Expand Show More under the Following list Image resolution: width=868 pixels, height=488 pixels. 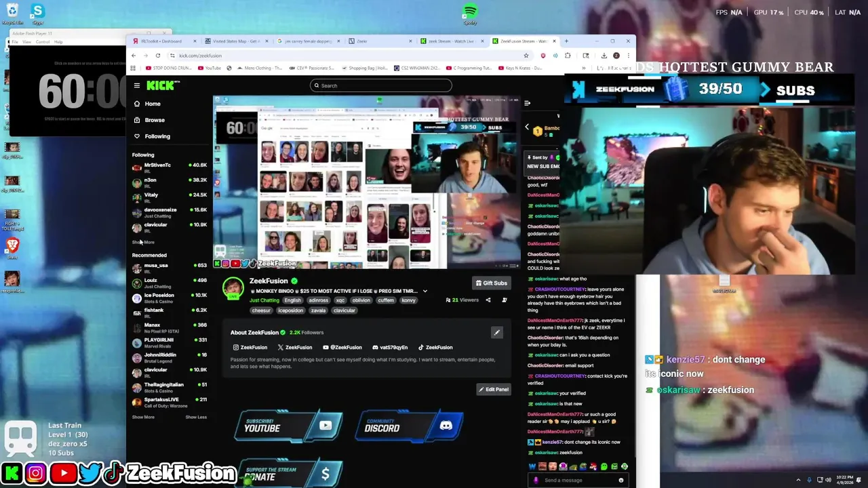(x=144, y=242)
